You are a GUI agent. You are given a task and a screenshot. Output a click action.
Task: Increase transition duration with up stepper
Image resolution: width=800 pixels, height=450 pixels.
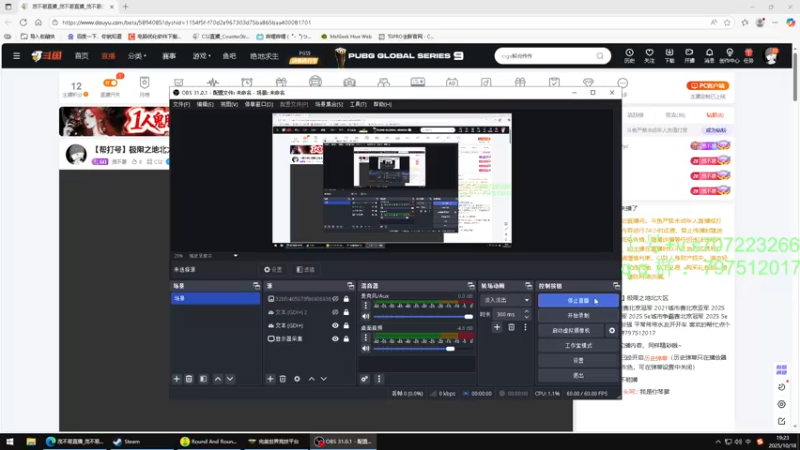click(527, 312)
